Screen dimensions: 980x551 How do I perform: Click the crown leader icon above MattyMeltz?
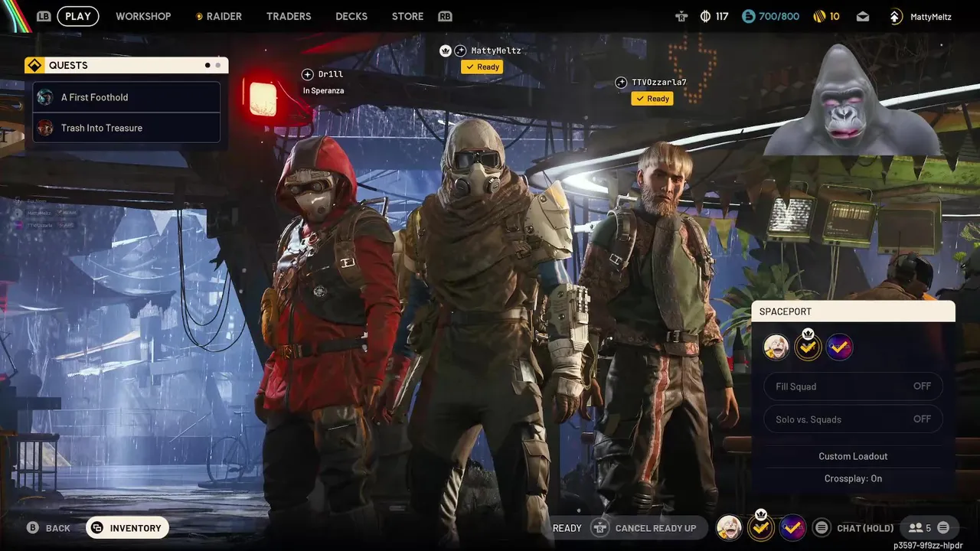446,51
